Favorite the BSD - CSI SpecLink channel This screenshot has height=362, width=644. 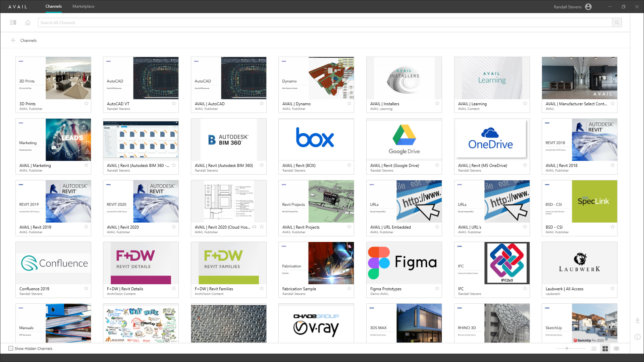coord(612,227)
